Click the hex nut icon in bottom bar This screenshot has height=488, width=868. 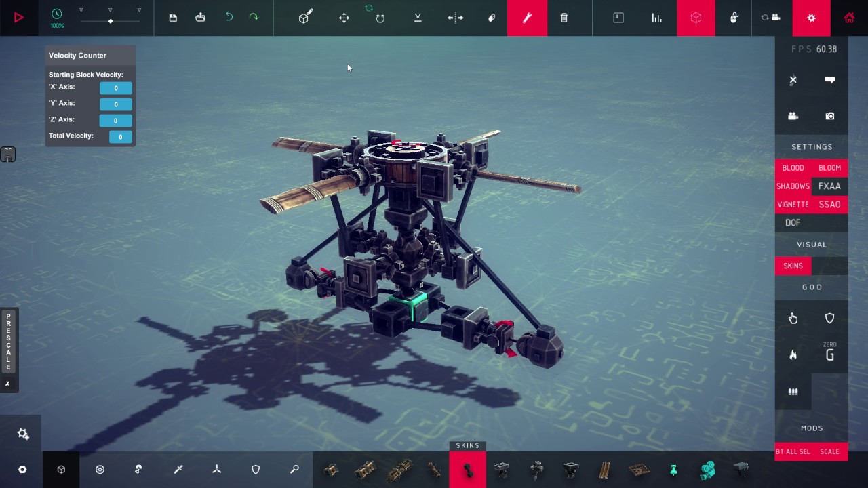22,470
